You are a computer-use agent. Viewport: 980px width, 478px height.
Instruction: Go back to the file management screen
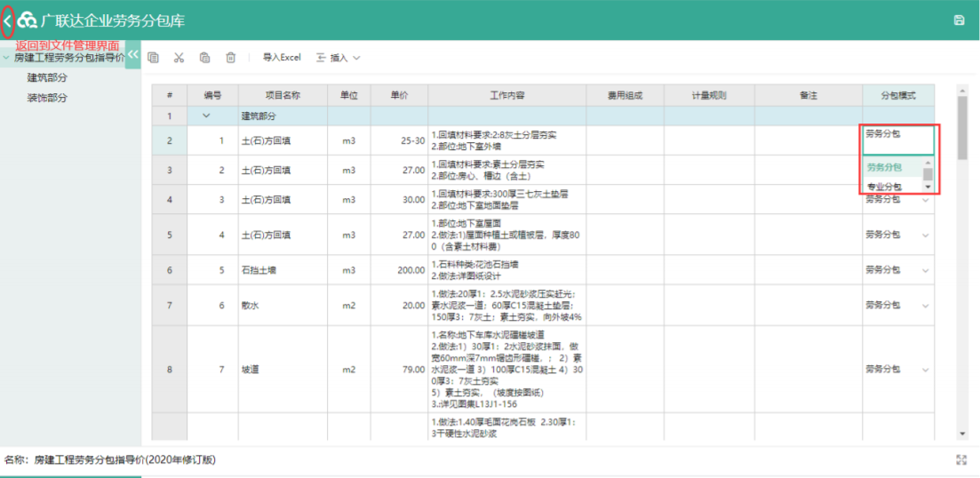(x=7, y=20)
